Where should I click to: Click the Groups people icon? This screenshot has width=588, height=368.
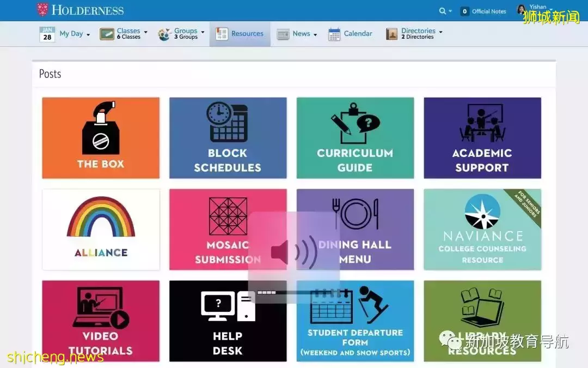coord(164,34)
